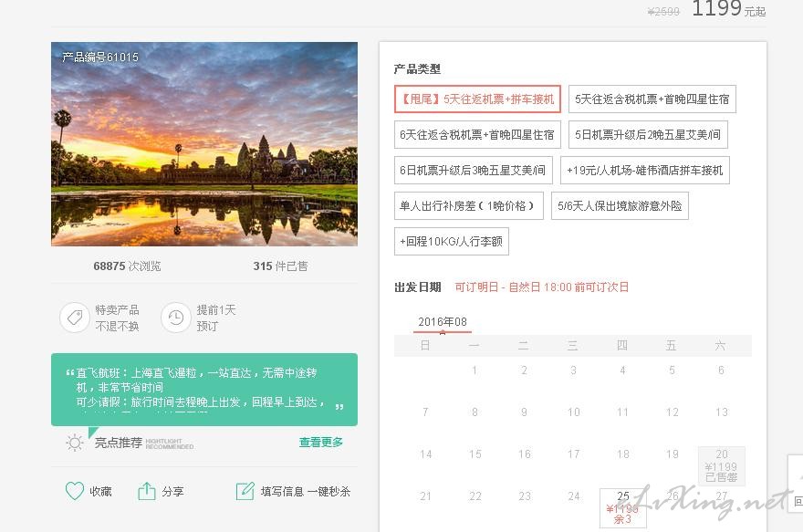Select +19元/人机场-雄伟酒店拼车接机 option
Image resolution: width=803 pixels, height=532 pixels.
[x=645, y=170]
